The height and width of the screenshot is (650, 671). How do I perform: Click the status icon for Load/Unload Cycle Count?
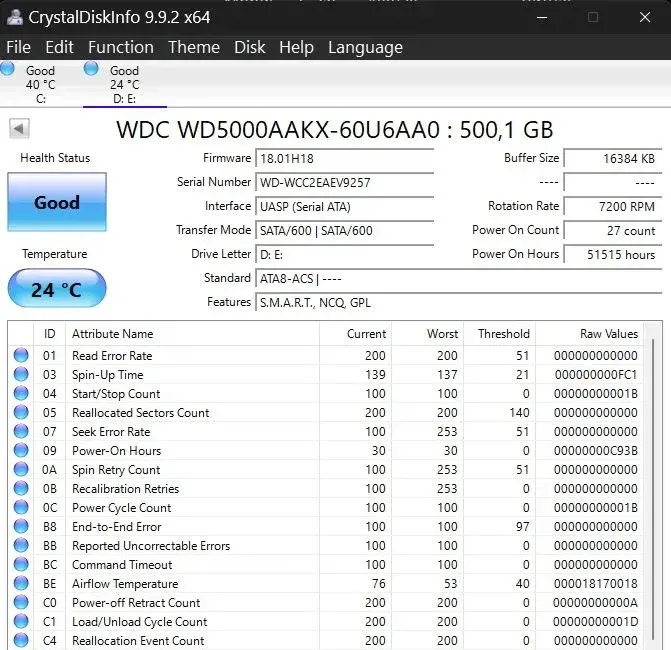coord(21,621)
